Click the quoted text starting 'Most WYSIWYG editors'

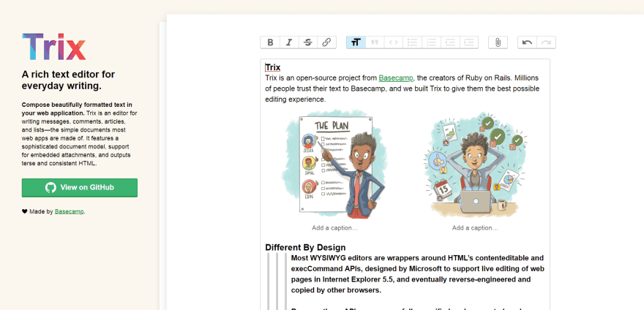click(x=418, y=274)
